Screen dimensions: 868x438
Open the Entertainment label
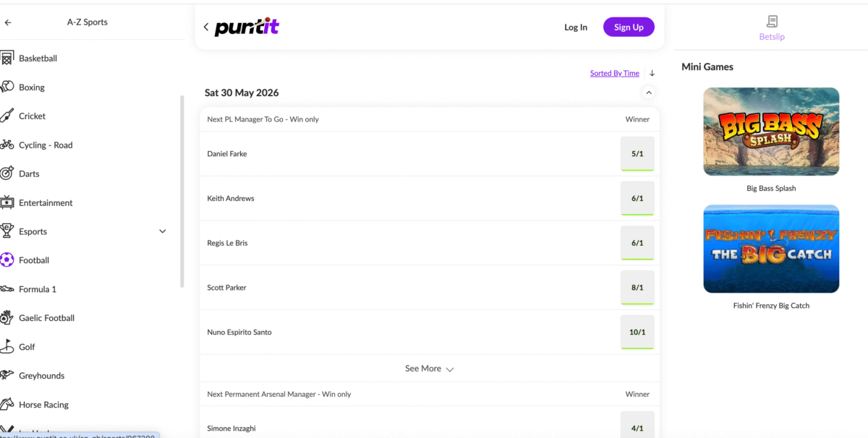tap(46, 203)
